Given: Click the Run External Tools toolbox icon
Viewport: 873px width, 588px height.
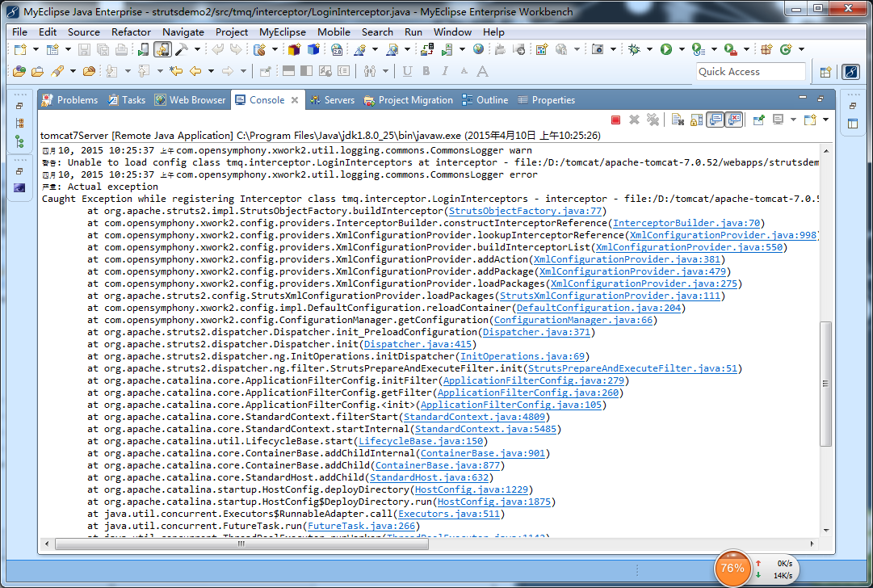Looking at the screenshot, I should tap(731, 49).
